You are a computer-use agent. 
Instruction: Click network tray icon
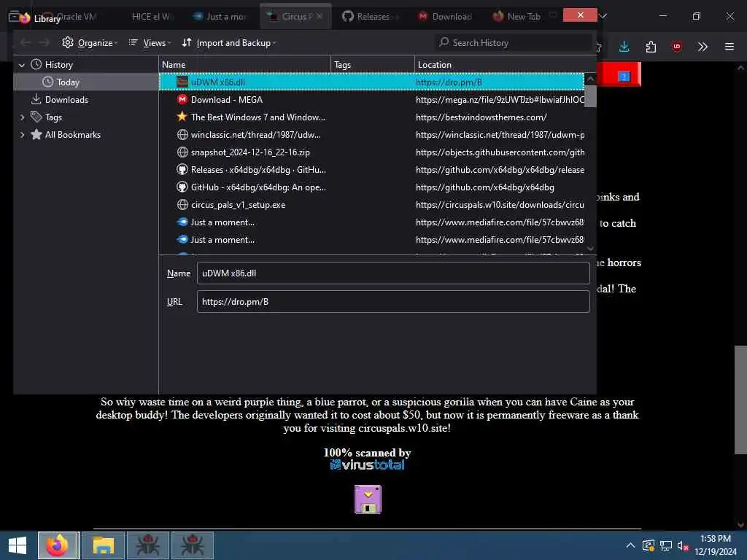[x=666, y=545]
